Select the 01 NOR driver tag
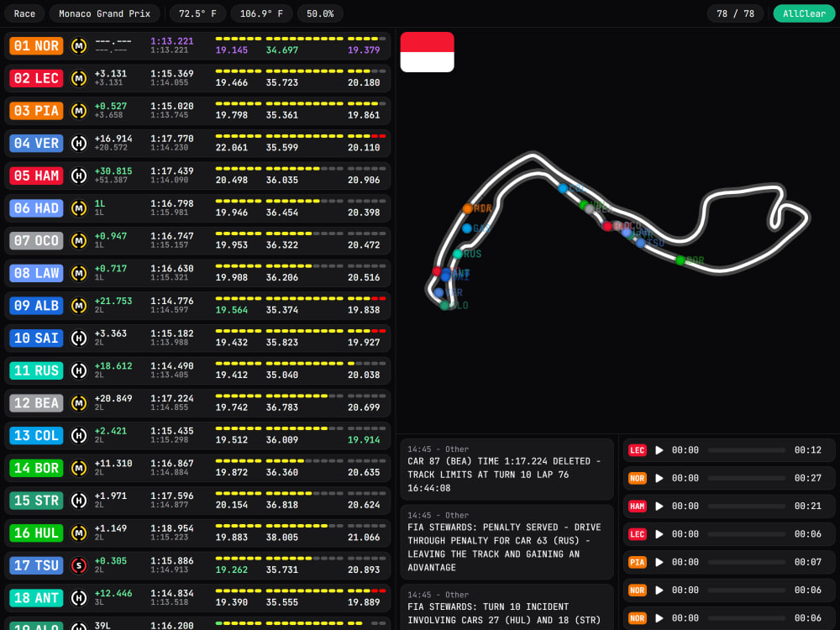The image size is (840, 630). (x=36, y=45)
